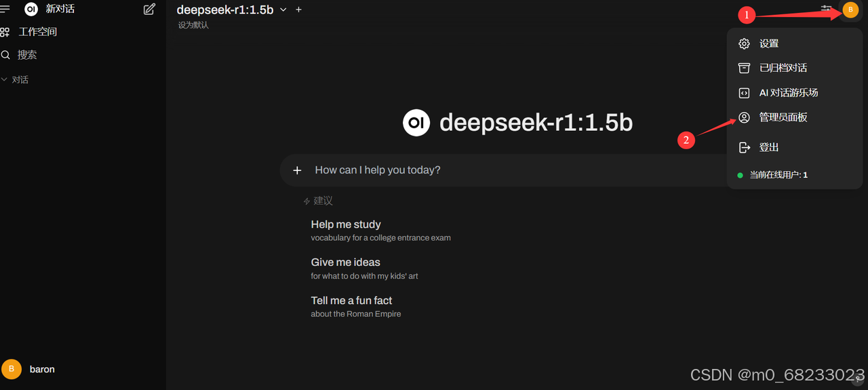Click the code icon beside AI 对话游乐场
868x390 pixels.
tap(744, 93)
